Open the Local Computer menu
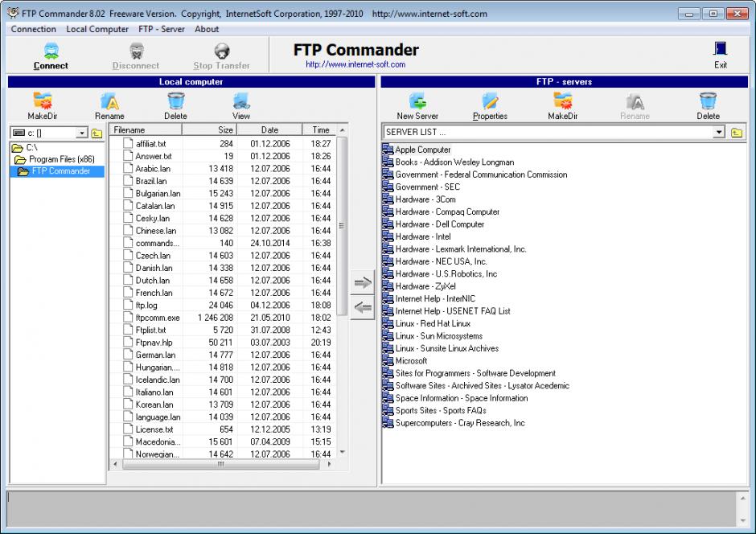 point(97,29)
